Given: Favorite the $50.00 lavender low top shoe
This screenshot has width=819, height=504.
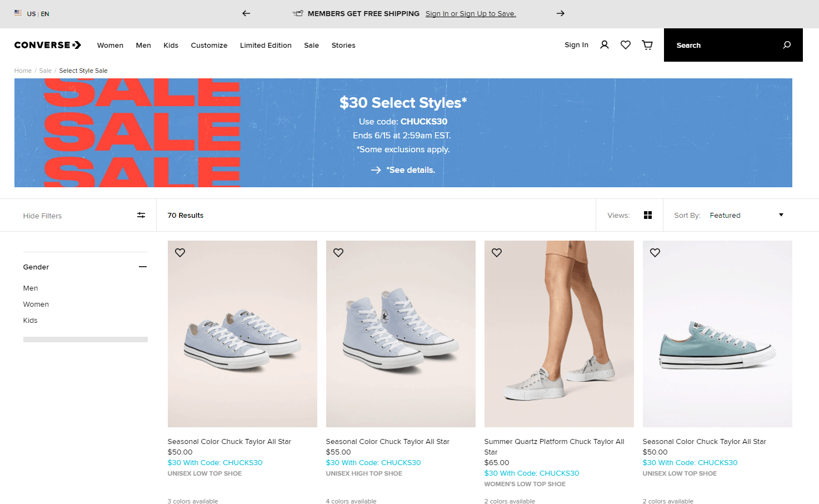Looking at the screenshot, I should coord(180,252).
